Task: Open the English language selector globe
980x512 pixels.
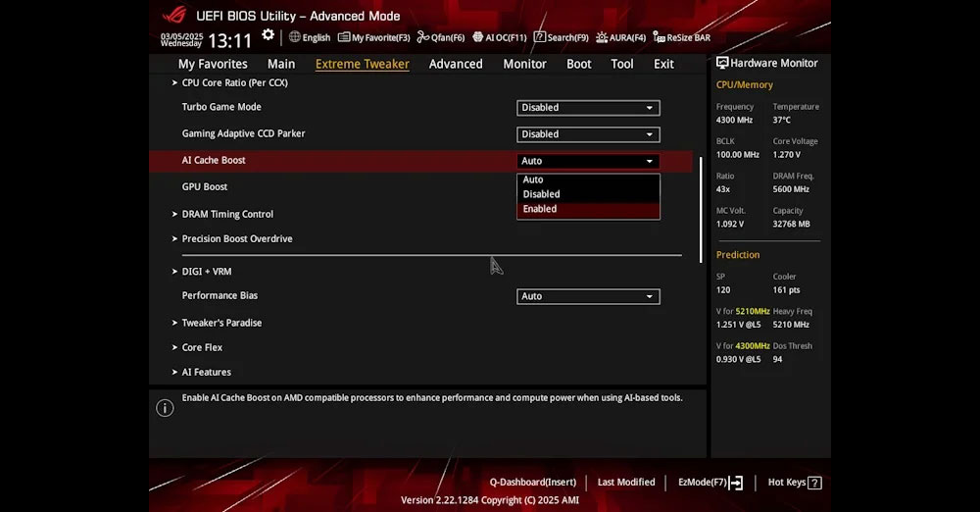Action: pos(310,37)
